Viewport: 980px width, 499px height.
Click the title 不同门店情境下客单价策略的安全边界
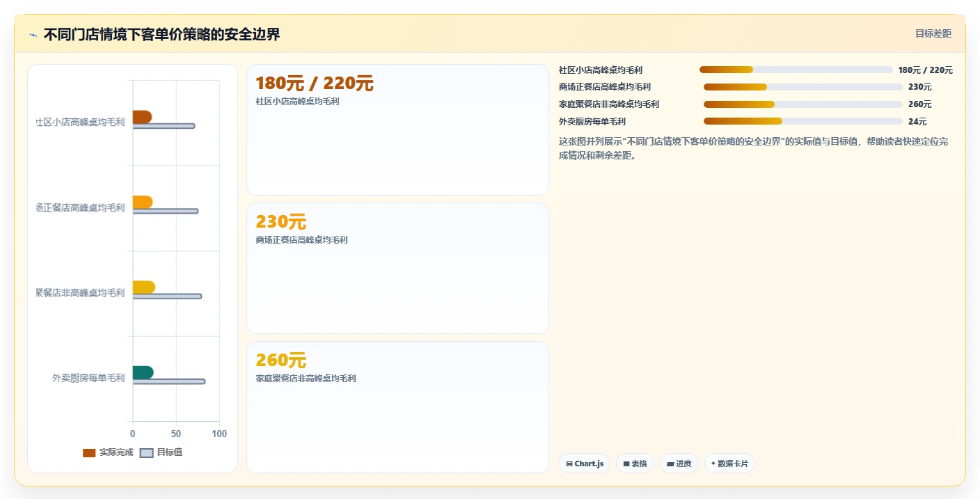(x=161, y=34)
